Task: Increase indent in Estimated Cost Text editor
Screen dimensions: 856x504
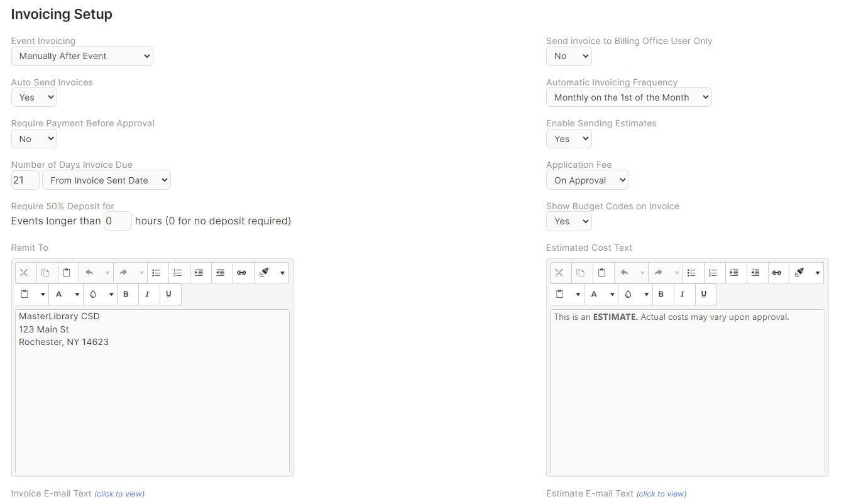Action: [733, 273]
